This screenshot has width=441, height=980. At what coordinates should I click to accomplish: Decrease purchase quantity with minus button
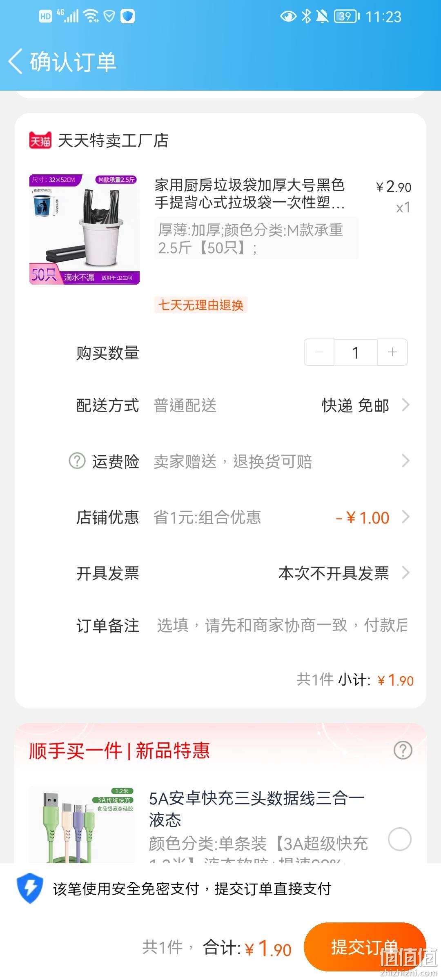(x=319, y=352)
